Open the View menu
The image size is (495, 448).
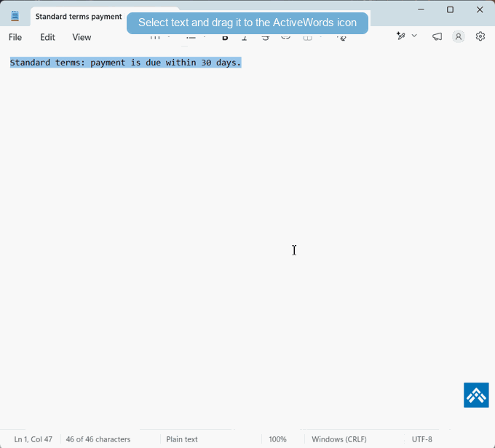point(82,37)
